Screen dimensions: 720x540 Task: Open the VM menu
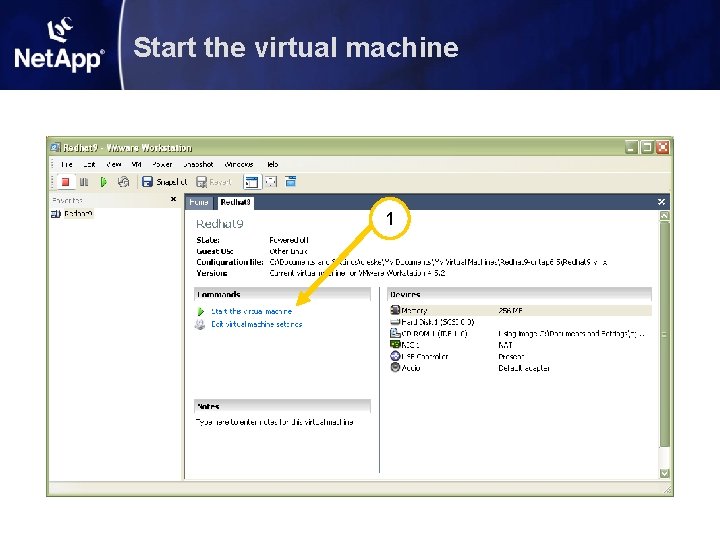(136, 164)
